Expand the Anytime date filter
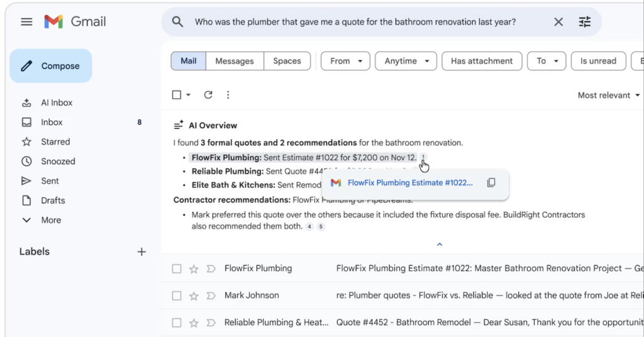This screenshot has width=644, height=337. coord(406,61)
